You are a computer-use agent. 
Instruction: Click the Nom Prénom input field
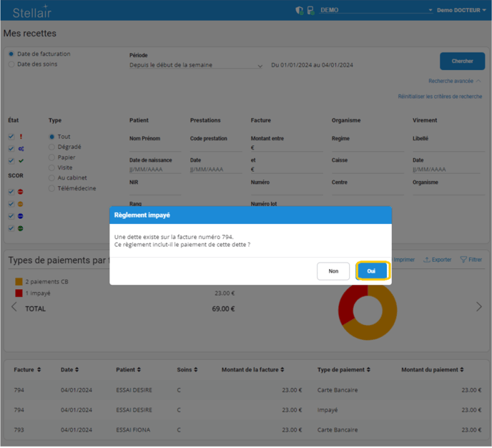154,148
